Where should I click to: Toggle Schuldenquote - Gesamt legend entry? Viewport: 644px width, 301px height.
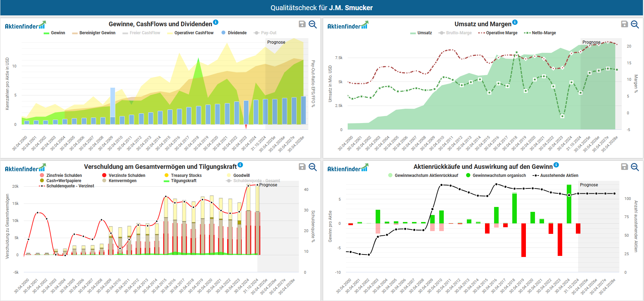[x=256, y=181]
